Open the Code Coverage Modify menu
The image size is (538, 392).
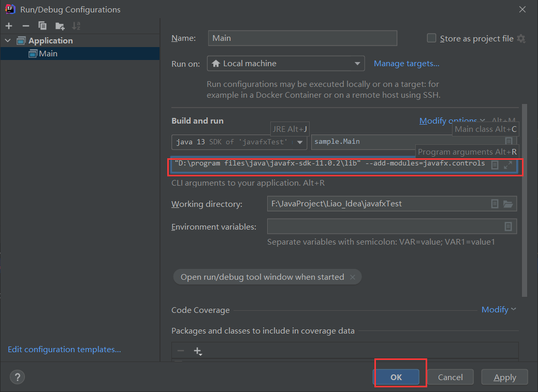(x=499, y=309)
